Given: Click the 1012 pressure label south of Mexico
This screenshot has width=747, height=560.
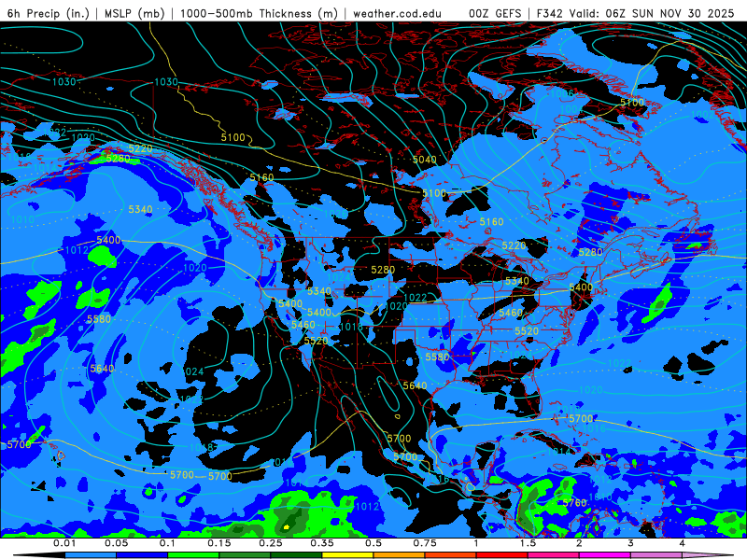Looking at the screenshot, I should [367, 506].
